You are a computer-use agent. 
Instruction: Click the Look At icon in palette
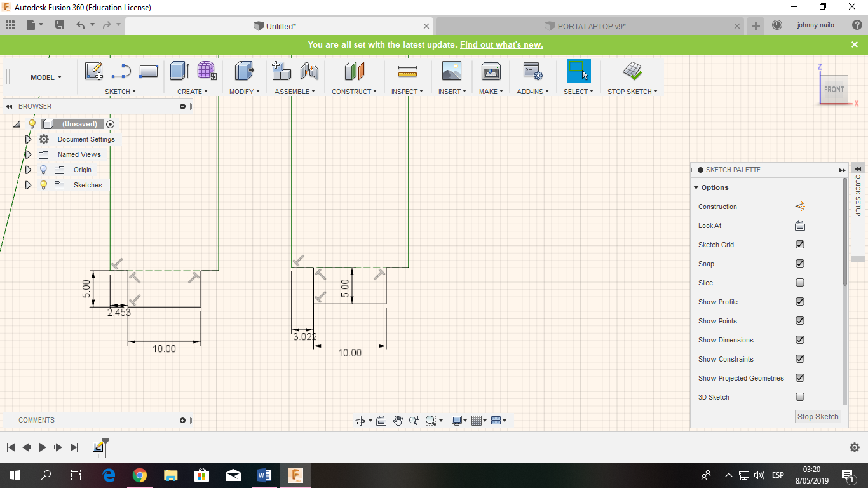[x=800, y=226]
